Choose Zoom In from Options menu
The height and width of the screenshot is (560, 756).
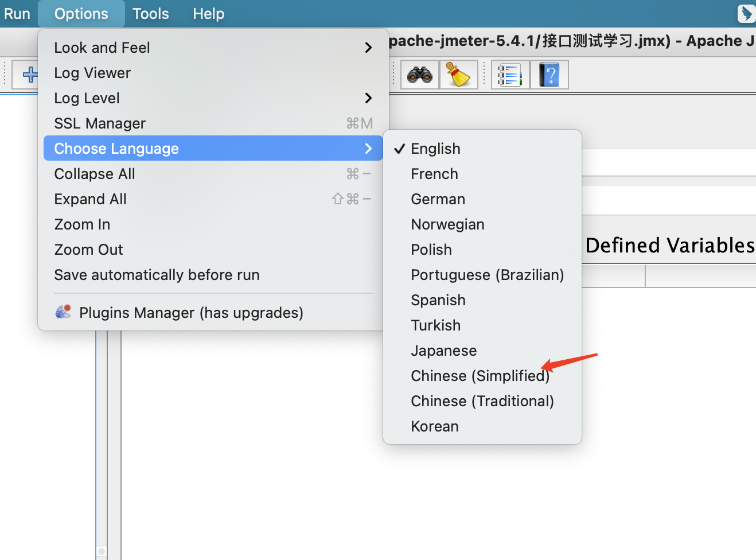(x=213, y=224)
